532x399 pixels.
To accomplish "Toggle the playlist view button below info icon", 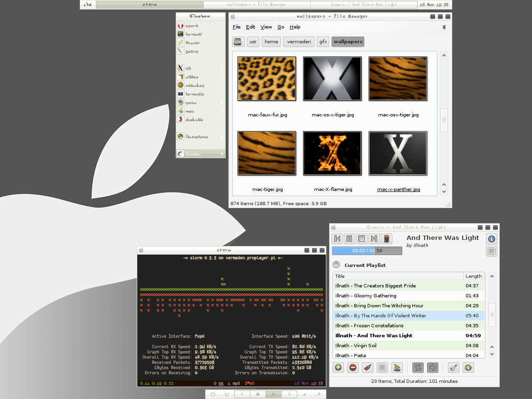I will coord(491,251).
